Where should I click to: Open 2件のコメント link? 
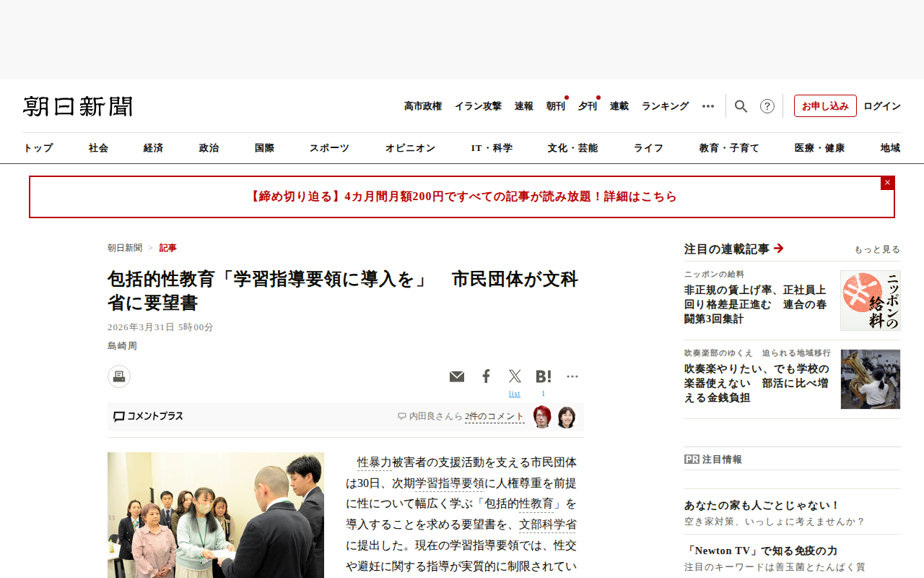(494, 416)
